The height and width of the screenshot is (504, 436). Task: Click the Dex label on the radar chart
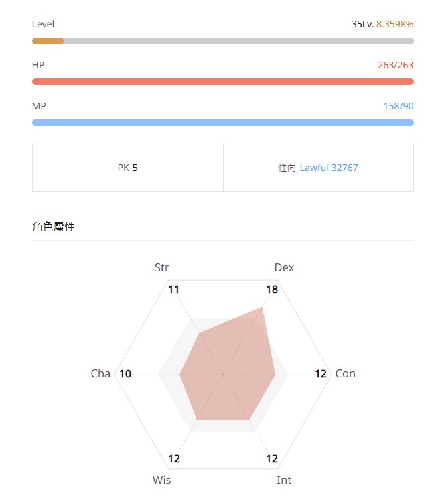284,267
